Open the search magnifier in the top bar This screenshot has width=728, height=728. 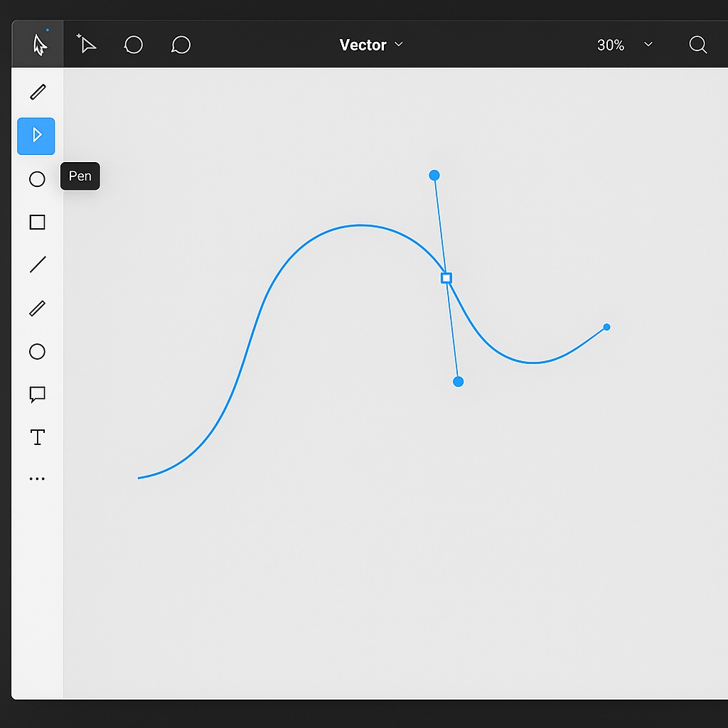(697, 44)
